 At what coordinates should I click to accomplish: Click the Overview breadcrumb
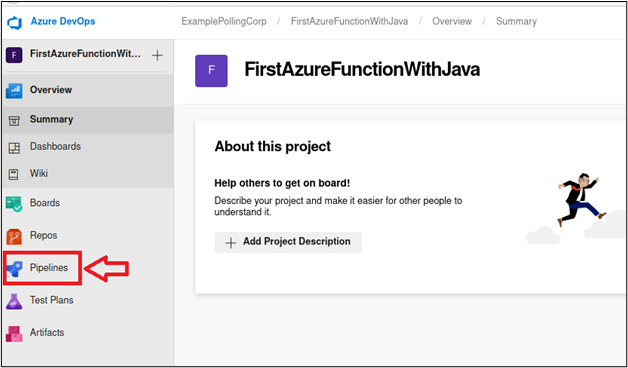point(451,21)
